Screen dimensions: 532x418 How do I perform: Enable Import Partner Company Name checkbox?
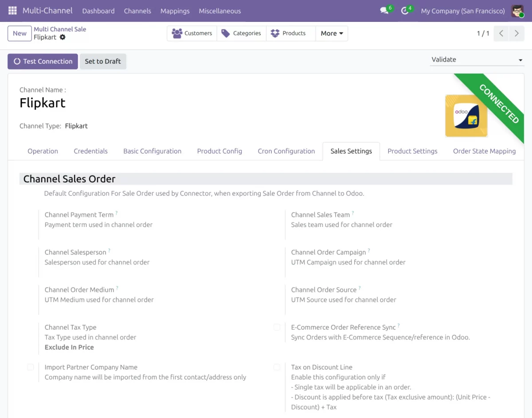[30, 367]
